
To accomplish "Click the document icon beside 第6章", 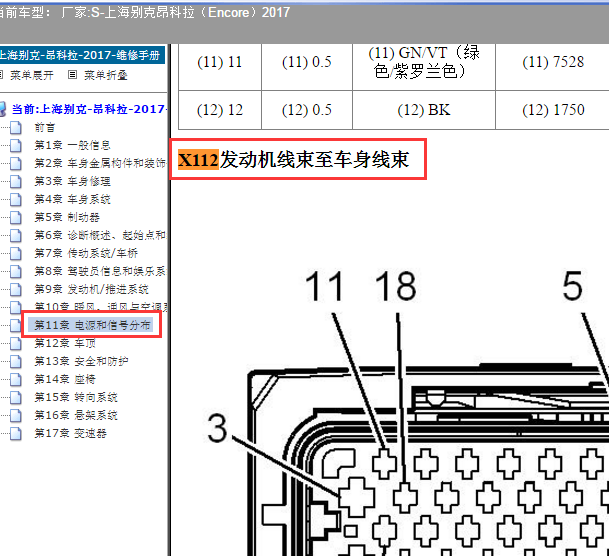I will pos(16,235).
